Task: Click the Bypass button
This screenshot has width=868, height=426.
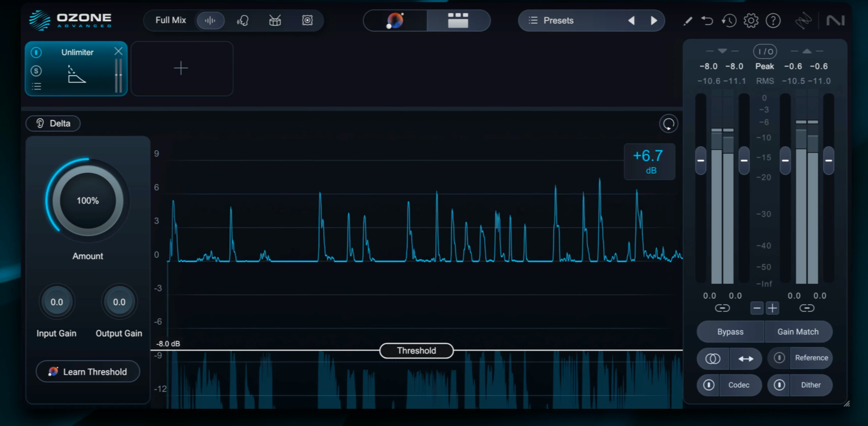Action: [731, 332]
